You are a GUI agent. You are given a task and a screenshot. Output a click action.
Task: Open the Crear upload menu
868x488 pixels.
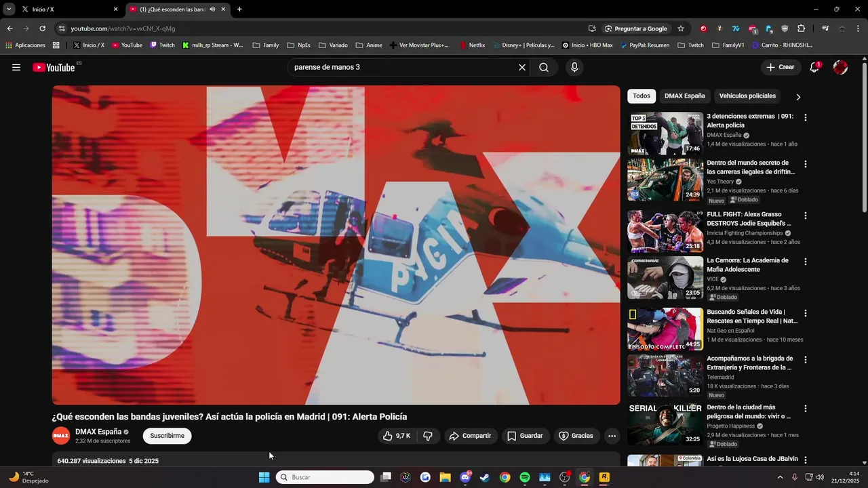[780, 67]
